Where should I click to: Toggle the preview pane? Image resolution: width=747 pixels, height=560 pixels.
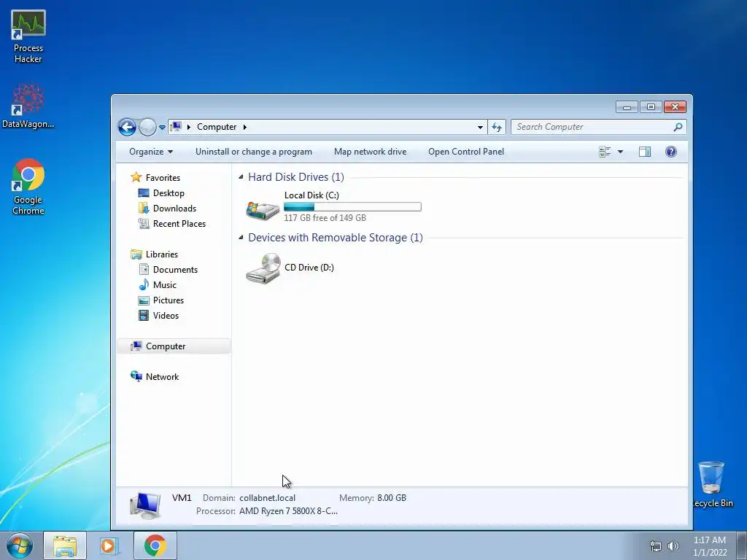click(x=645, y=152)
